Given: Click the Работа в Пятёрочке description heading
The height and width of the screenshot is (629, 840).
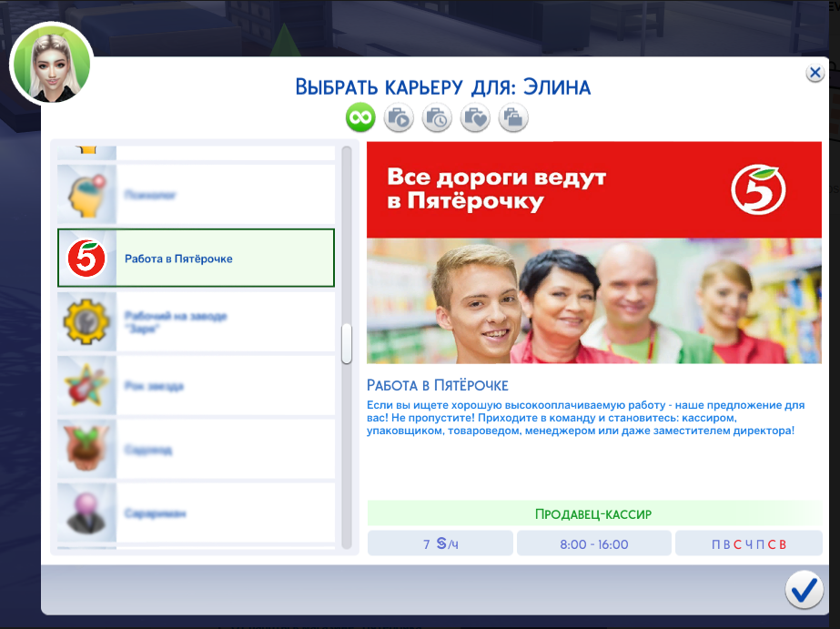Looking at the screenshot, I should coord(437,385).
